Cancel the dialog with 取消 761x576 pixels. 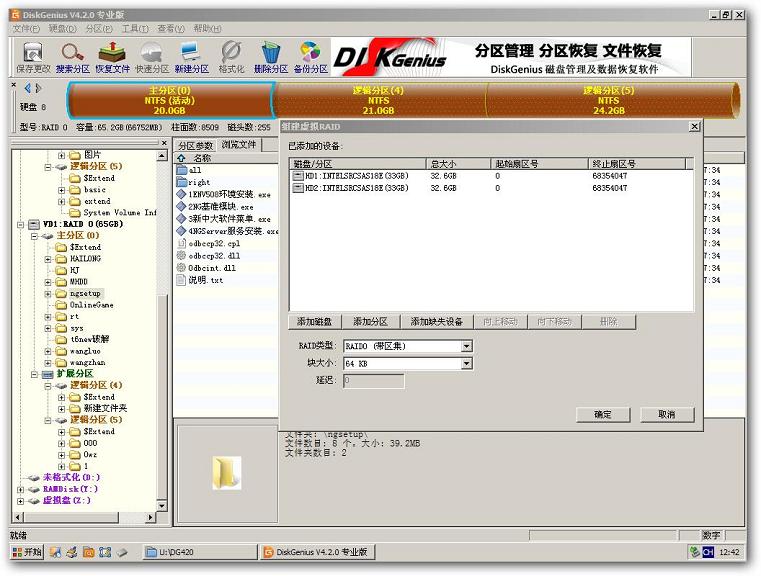tap(667, 414)
